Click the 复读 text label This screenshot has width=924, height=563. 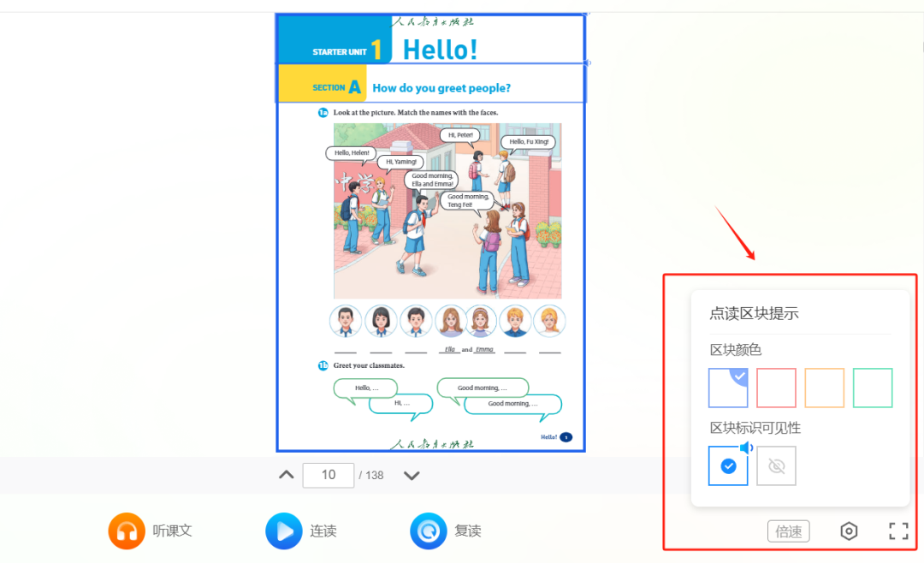click(468, 530)
